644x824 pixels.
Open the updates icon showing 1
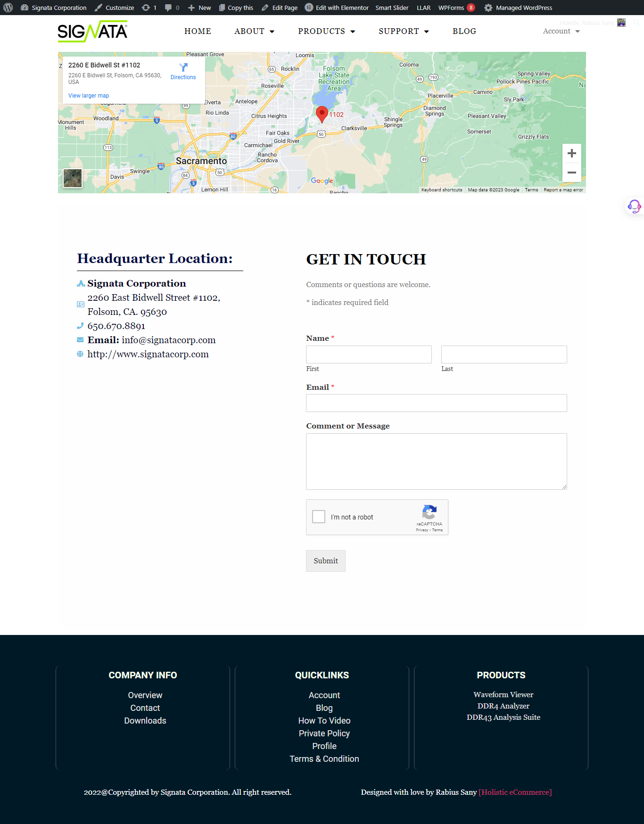coord(146,8)
